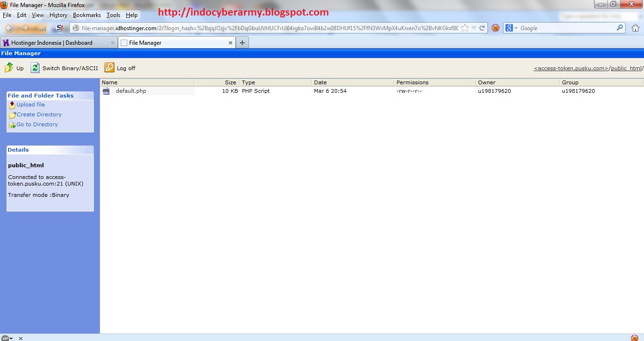644x341 pixels.
Task: Click the Go to Directory folder icon
Action: click(x=12, y=125)
